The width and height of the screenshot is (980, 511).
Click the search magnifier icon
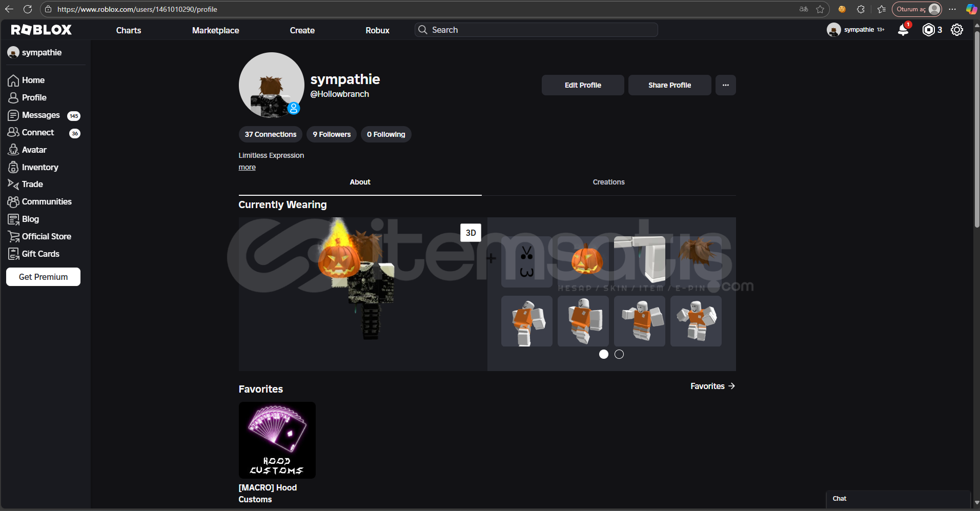pyautogui.click(x=422, y=30)
